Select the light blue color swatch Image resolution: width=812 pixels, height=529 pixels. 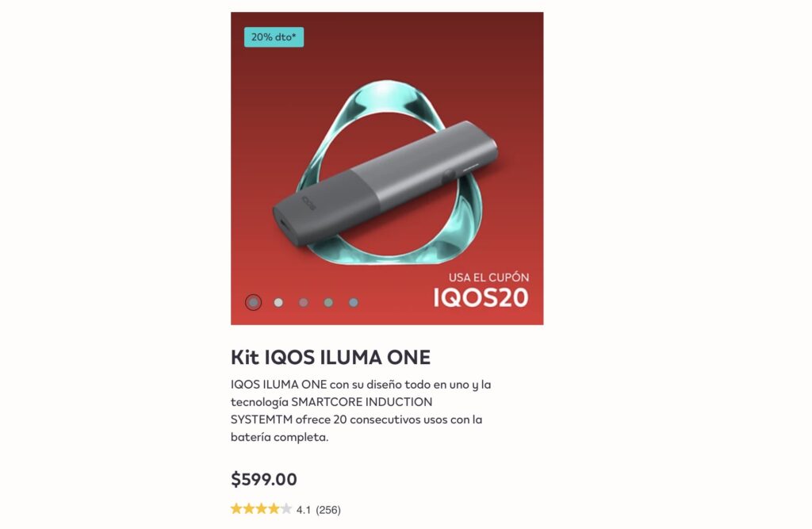353,303
